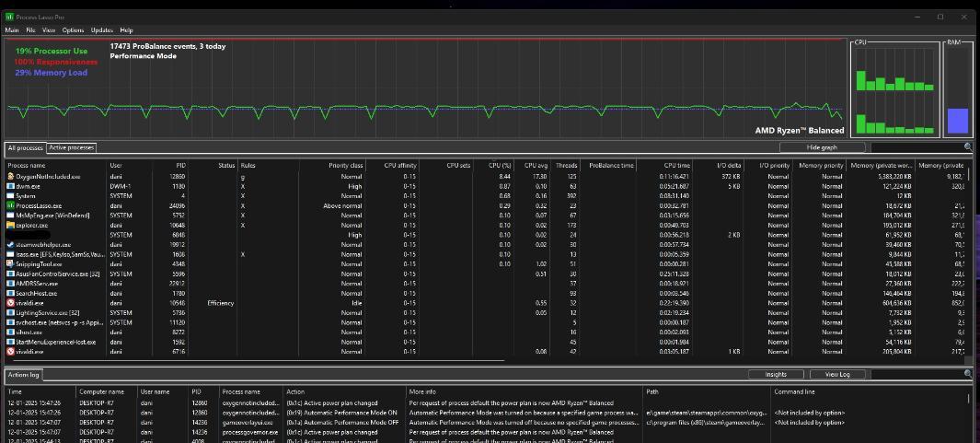Switch to the Active processes tab
This screenshot has width=980, height=443.
[71, 147]
